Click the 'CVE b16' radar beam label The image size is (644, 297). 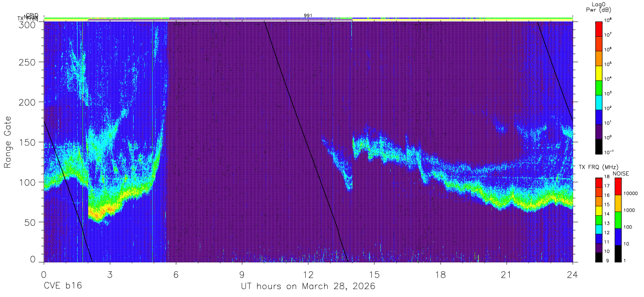point(62,287)
